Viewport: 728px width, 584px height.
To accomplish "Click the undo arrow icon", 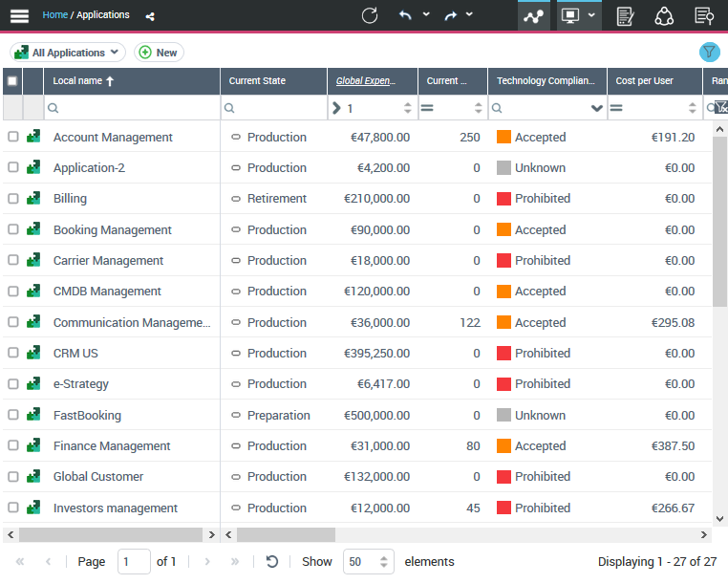I will pos(405,15).
